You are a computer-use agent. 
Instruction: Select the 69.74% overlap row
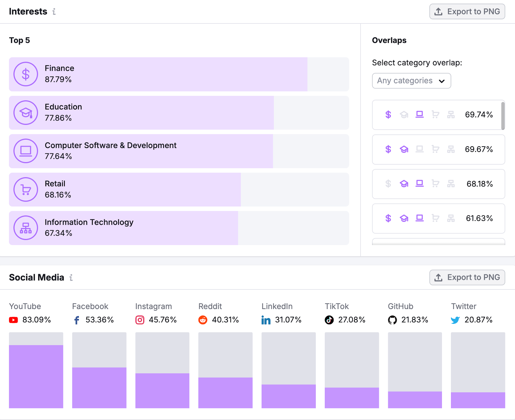point(438,115)
